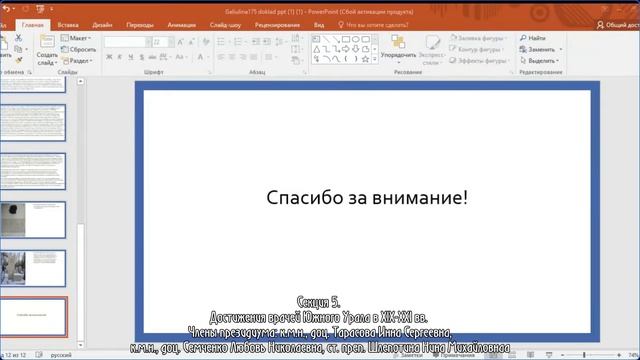Justify the paragraph text
The width and height of the screenshot is (640, 360).
[254, 57]
